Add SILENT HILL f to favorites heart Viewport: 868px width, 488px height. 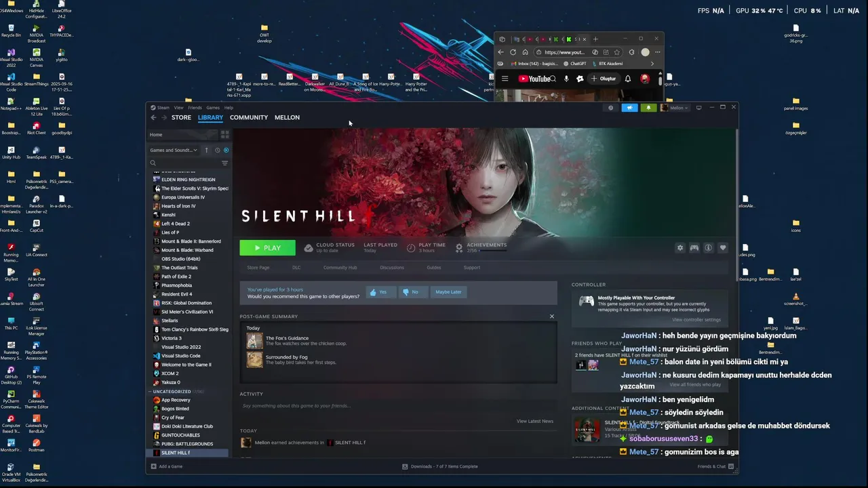(723, 248)
